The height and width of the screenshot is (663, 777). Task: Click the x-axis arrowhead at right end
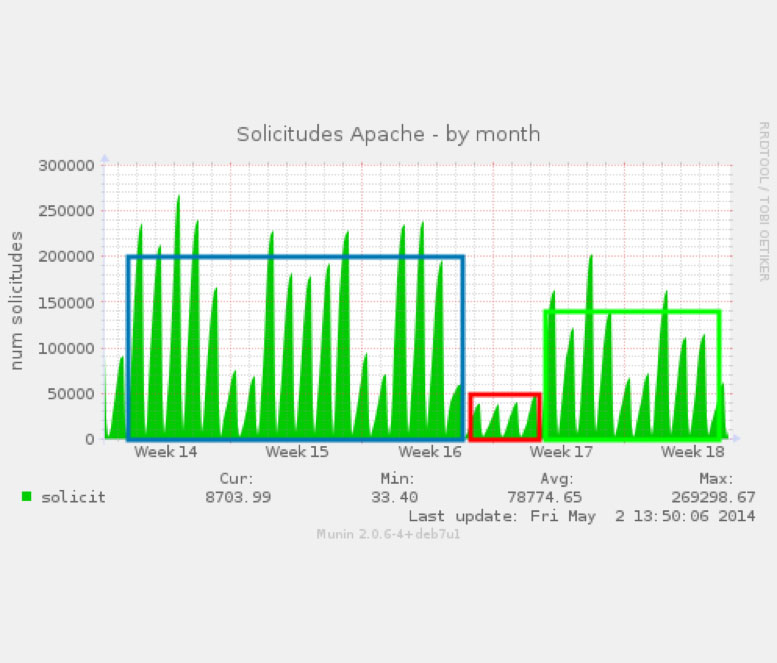point(736,438)
